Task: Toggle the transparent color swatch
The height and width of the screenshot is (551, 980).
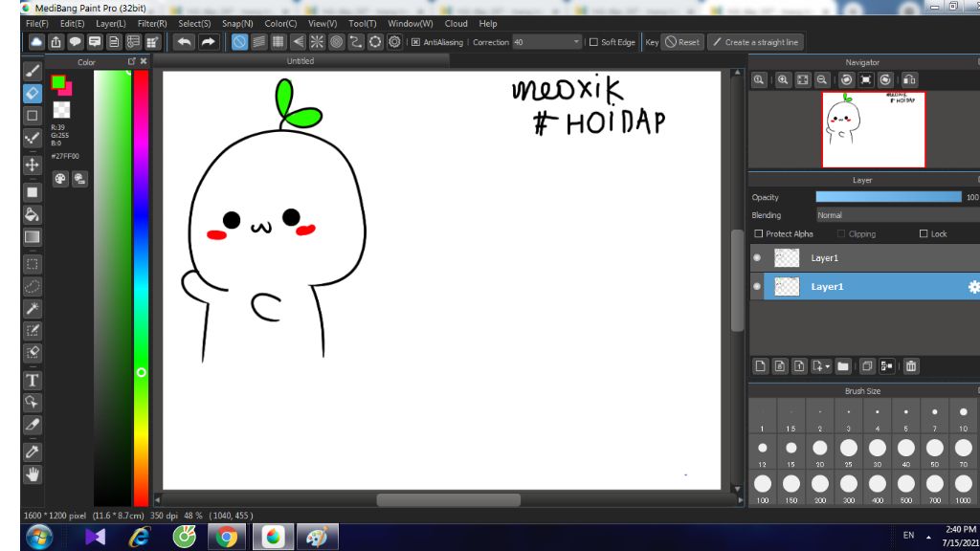Action: coord(61,109)
